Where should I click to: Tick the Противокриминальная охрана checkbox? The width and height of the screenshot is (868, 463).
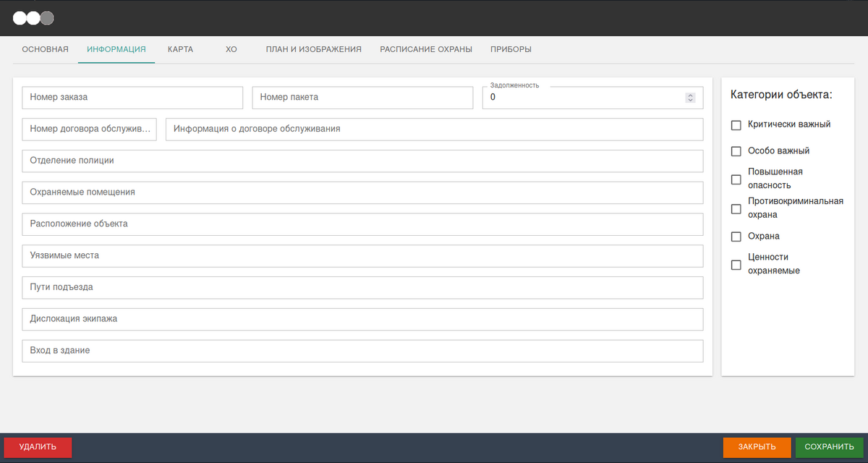pos(736,209)
